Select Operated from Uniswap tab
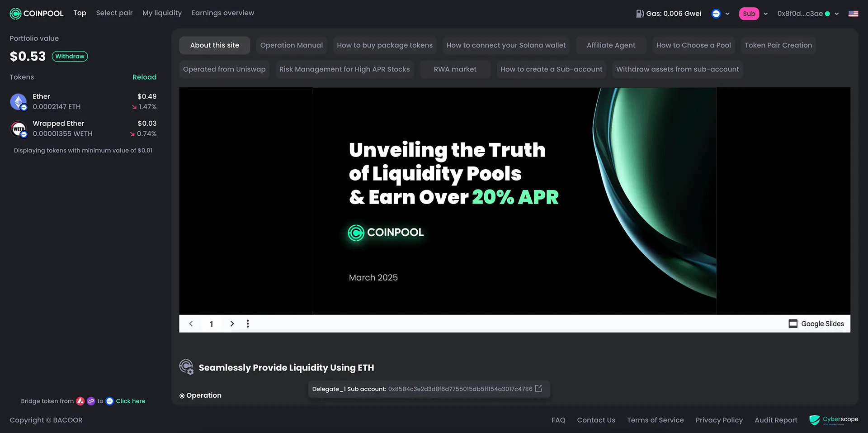Viewport: 868px width, 433px height. [224, 69]
